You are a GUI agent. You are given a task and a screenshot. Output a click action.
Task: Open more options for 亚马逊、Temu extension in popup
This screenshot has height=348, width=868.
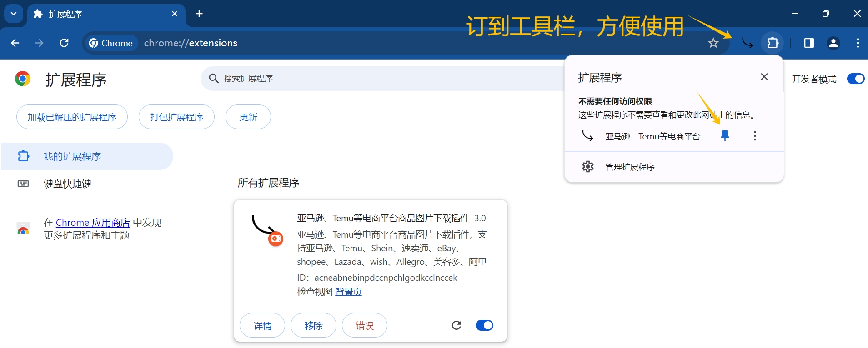pos(755,136)
